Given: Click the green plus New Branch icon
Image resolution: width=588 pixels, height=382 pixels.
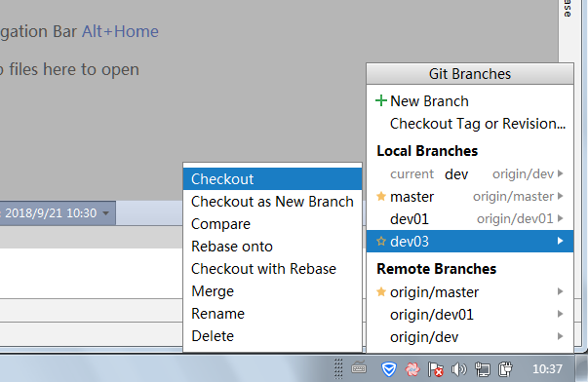Looking at the screenshot, I should pos(381,100).
